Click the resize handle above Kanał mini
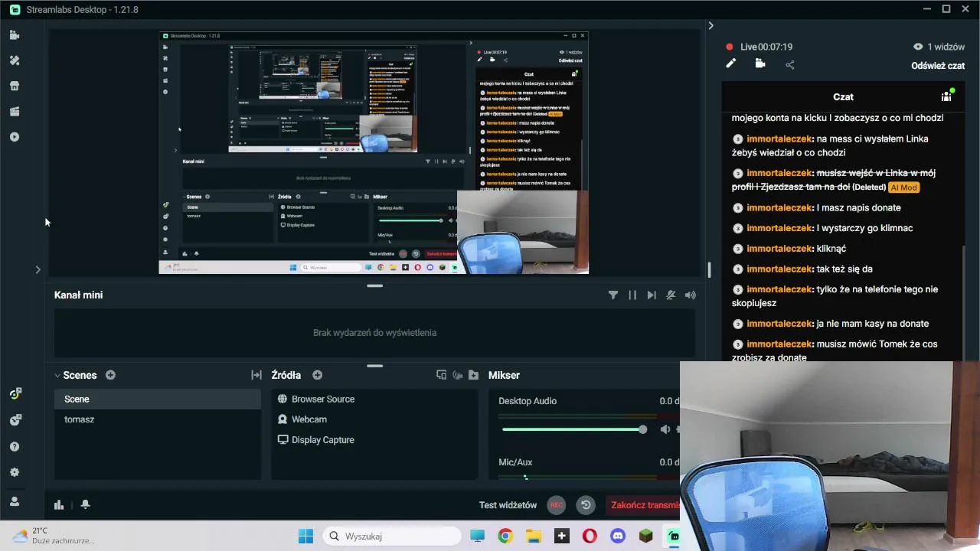Image resolution: width=980 pixels, height=551 pixels. 374,286
